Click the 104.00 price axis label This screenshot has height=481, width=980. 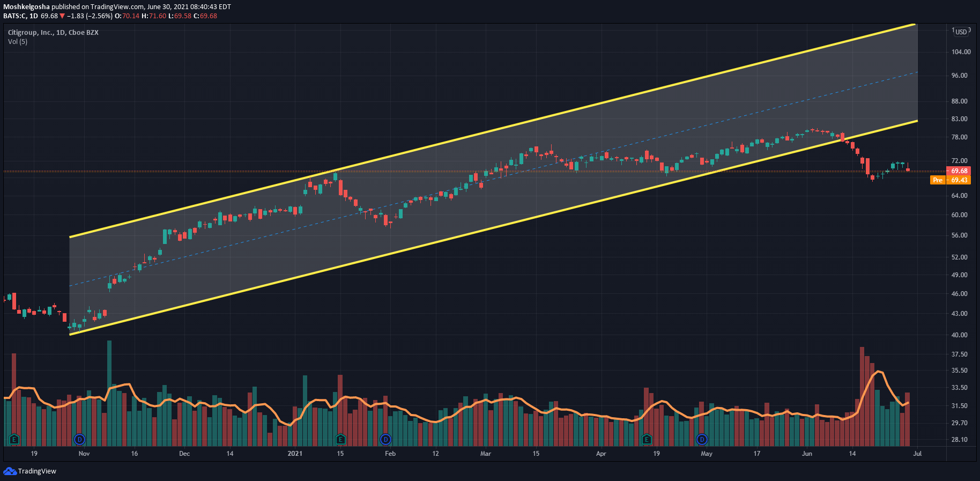(961, 52)
